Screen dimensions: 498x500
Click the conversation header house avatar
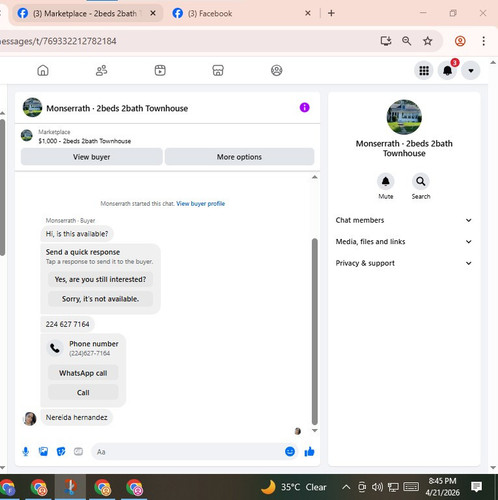pos(32,107)
